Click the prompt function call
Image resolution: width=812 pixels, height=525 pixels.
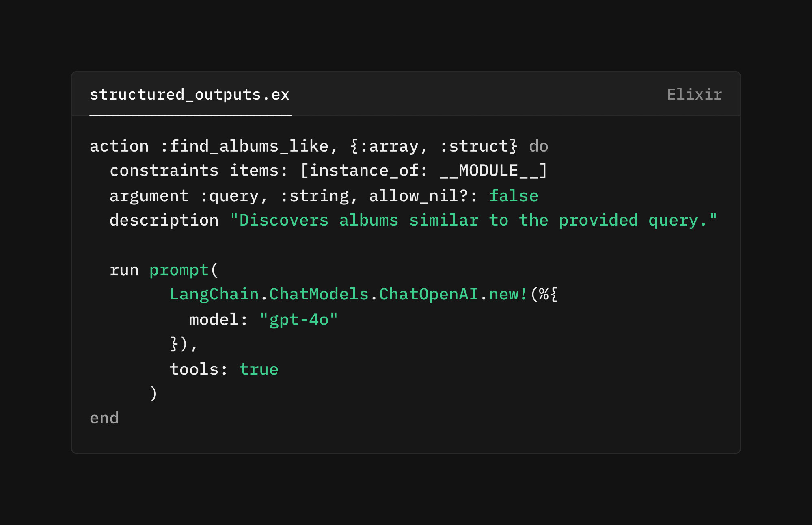click(x=179, y=270)
